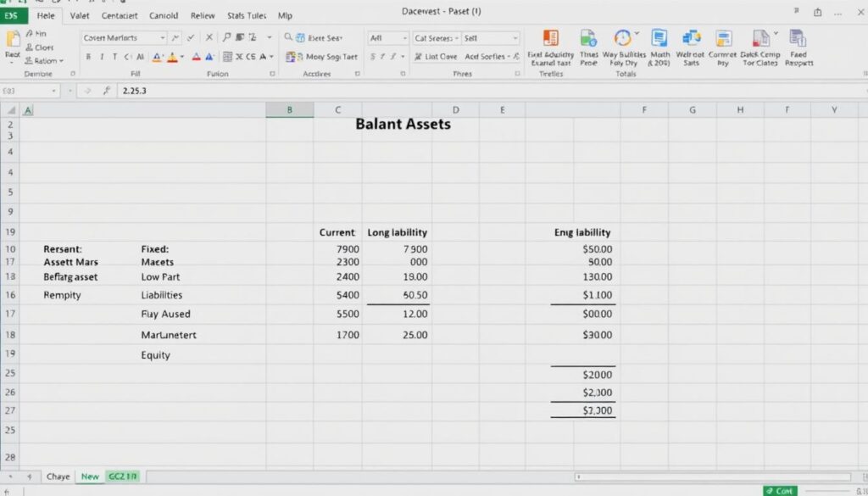The width and height of the screenshot is (868, 496).
Task: Toggle underline formatting
Action: (114, 56)
